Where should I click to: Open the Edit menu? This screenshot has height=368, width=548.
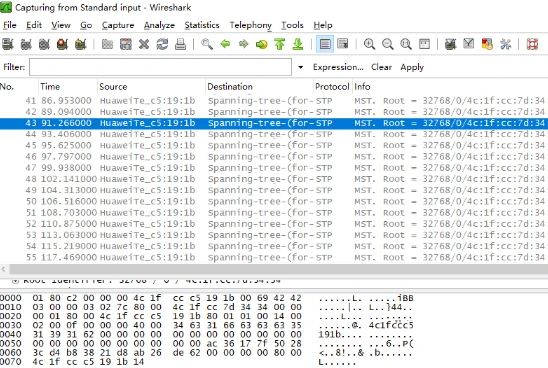tap(34, 25)
